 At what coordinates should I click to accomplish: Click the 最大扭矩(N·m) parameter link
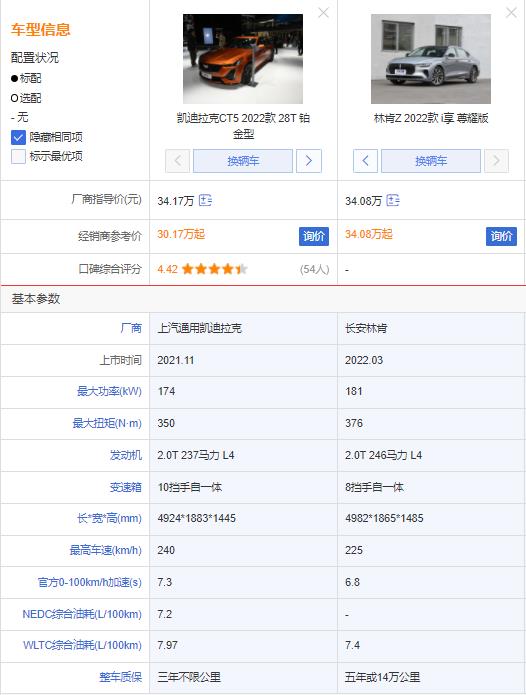click(x=107, y=423)
